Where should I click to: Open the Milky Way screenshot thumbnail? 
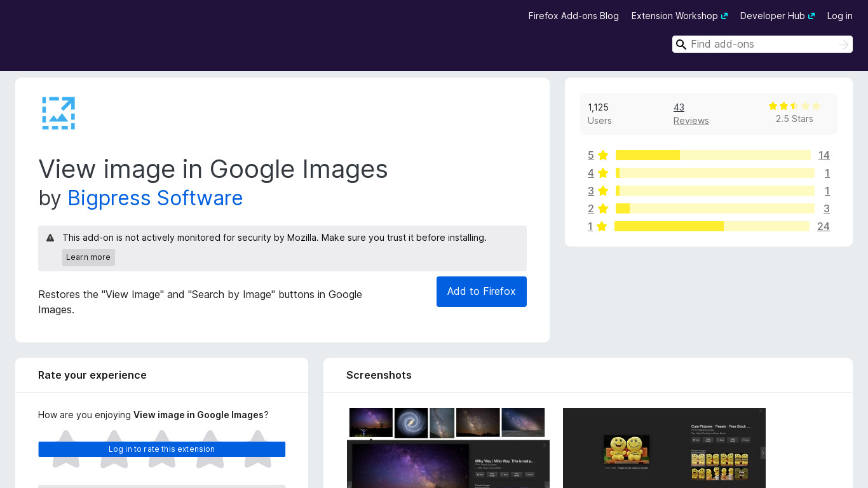pos(448,448)
